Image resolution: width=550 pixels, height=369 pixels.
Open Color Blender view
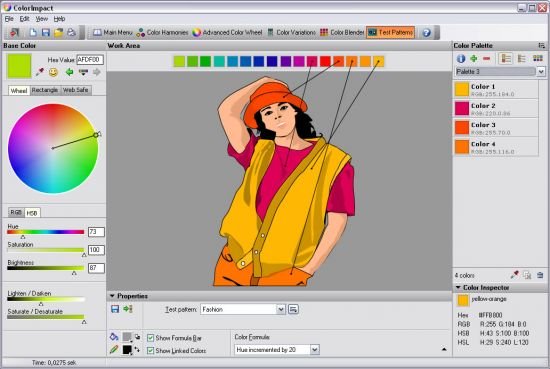[342, 32]
